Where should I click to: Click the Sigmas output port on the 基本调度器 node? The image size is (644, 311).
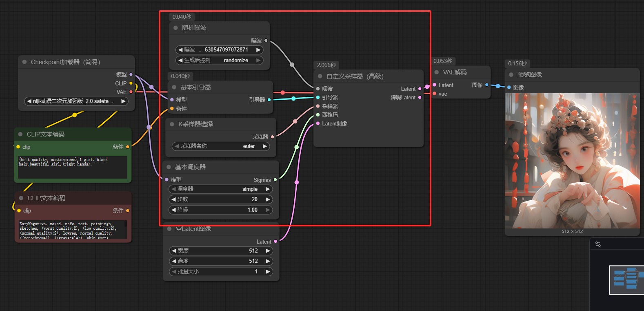pyautogui.click(x=275, y=180)
